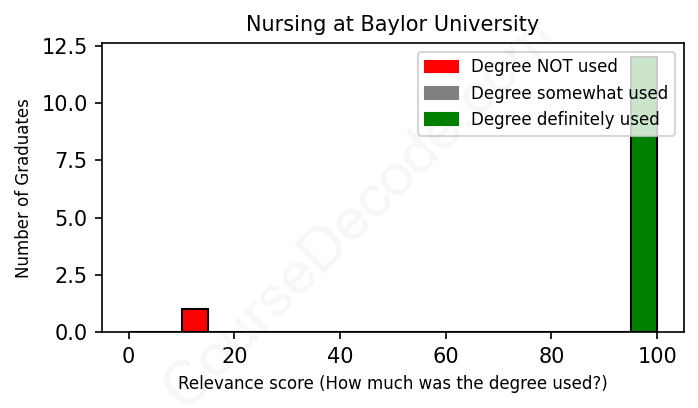Click the green legend color swatch
The width and height of the screenshot is (698, 408).
point(441,119)
